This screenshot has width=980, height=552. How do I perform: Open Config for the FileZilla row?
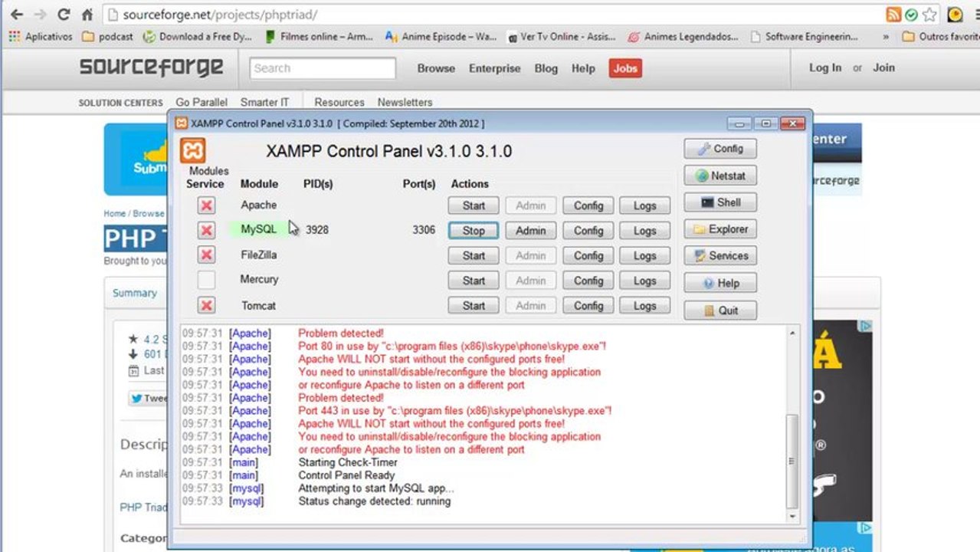pyautogui.click(x=588, y=255)
